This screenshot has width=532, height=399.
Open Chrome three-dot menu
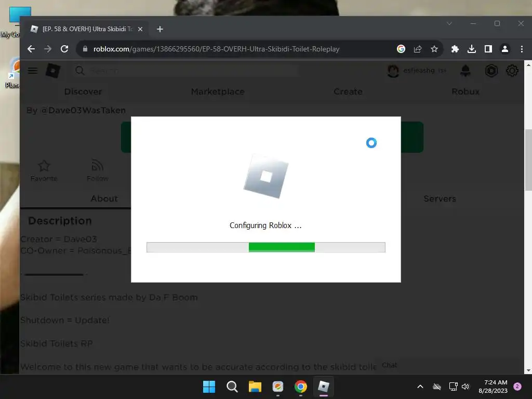coord(522,49)
